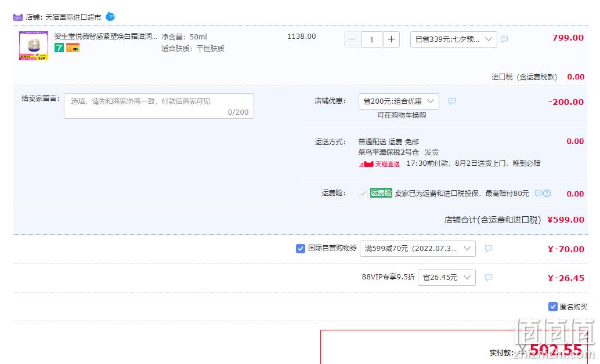Click the 菜鸟平潭保税2号仓 warehouse text
600x364 pixels.
[388, 152]
